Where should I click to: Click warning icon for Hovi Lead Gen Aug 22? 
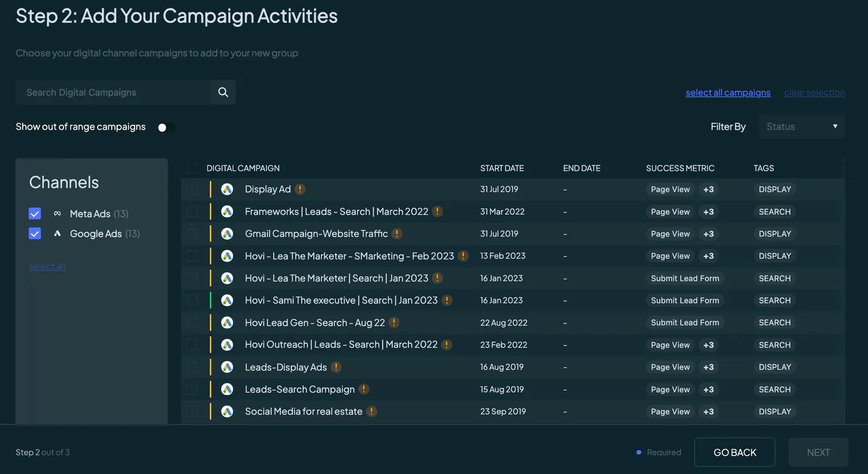(x=394, y=323)
